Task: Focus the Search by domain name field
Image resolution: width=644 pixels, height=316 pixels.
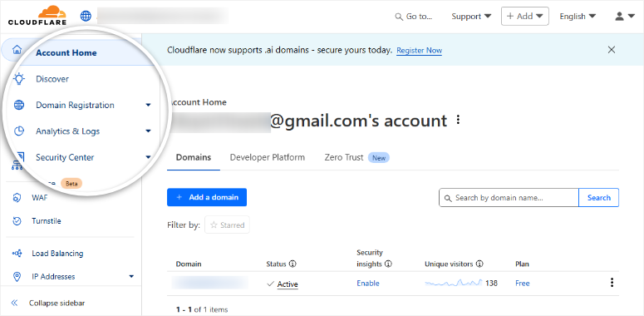Action: (509, 198)
